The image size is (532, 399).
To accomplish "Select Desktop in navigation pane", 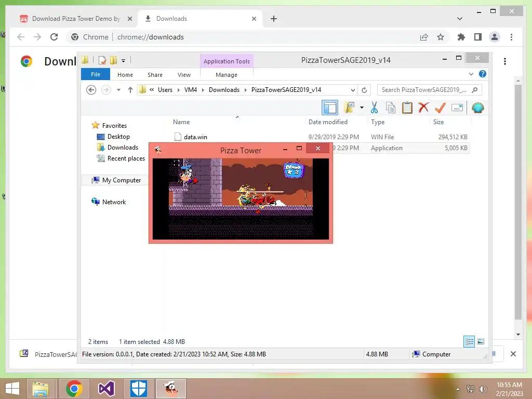I will coord(118,137).
